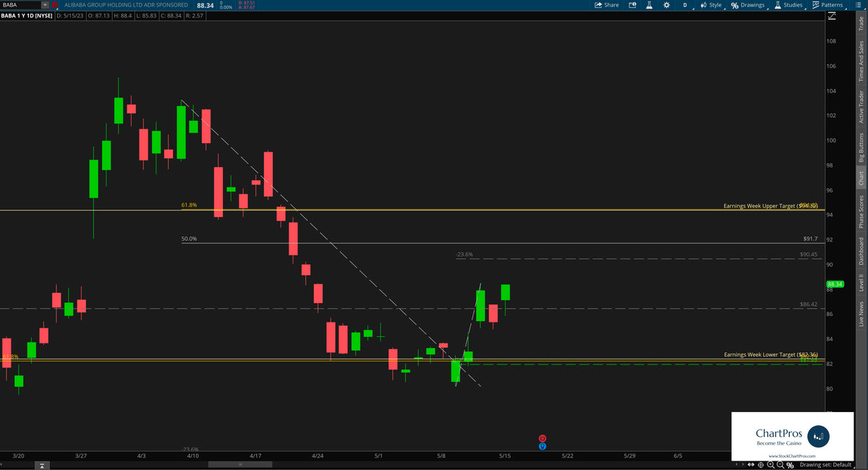Visit the www.stockchartpros.com link
Screen dimensions: 868x470
tap(792, 456)
